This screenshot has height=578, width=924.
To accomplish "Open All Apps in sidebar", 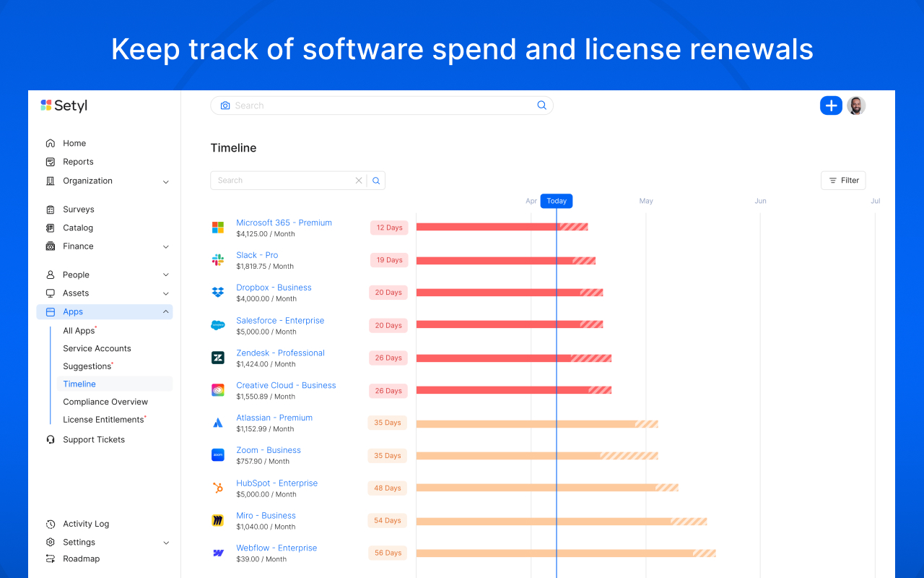I will coord(79,331).
